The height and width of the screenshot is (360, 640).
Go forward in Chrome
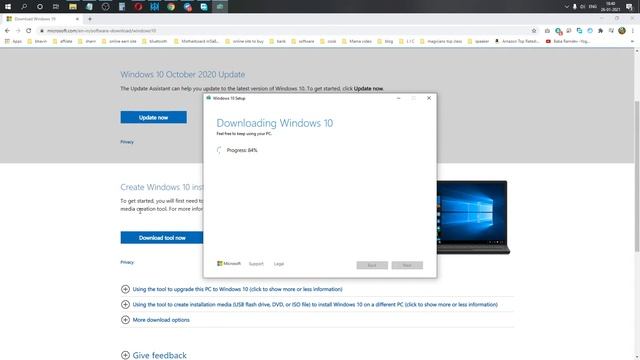point(18,31)
